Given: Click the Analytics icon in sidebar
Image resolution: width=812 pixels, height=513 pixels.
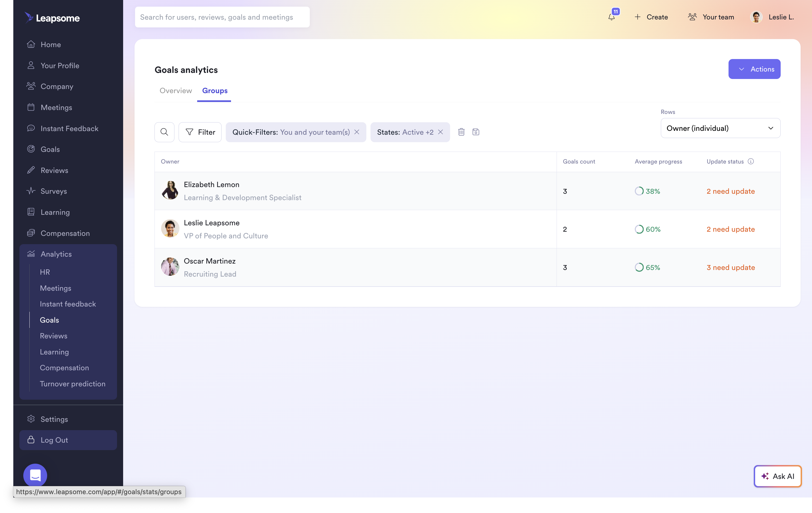Looking at the screenshot, I should pos(31,254).
